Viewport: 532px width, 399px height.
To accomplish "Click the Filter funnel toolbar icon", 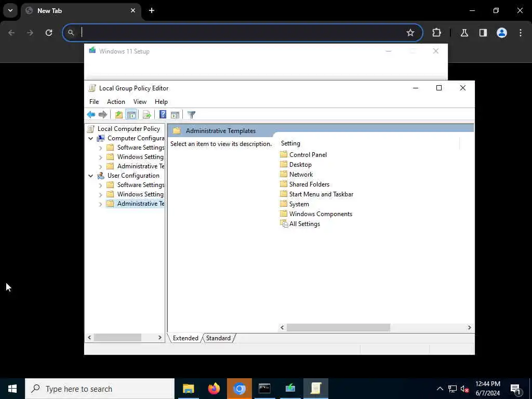I will [191, 115].
